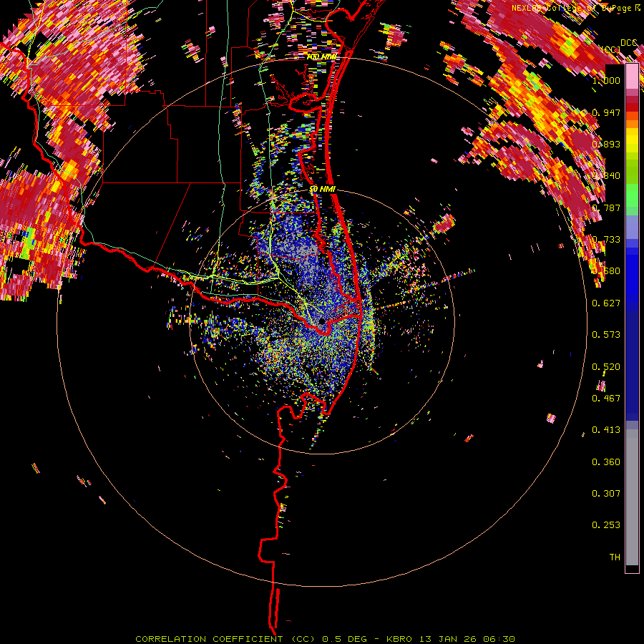Click the 0.627 scale label

[606, 303]
